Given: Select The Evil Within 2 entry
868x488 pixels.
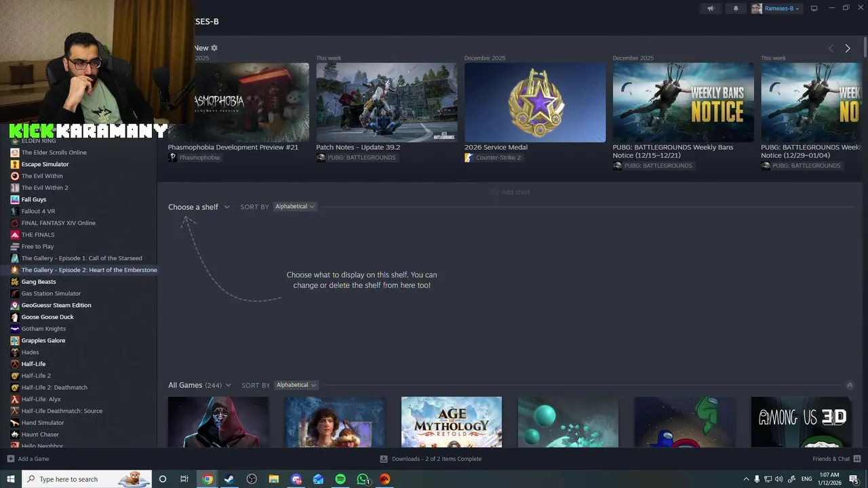Looking at the screenshot, I should click(45, 188).
